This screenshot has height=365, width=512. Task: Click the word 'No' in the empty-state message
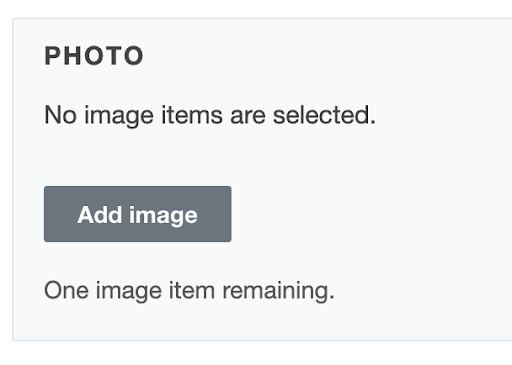60,115
